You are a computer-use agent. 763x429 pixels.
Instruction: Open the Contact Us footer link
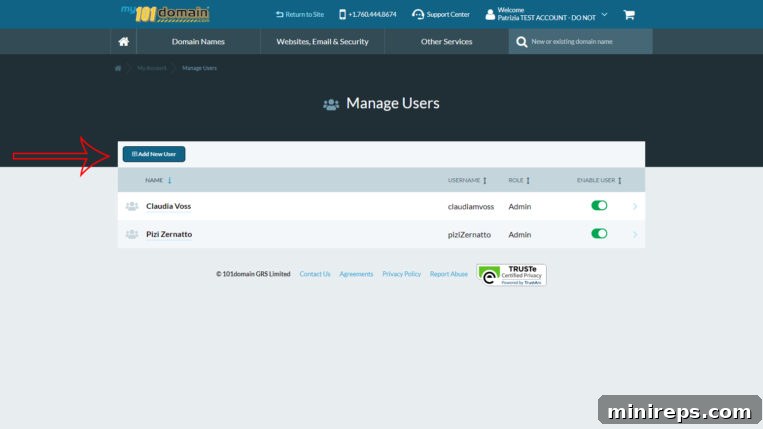click(315, 274)
